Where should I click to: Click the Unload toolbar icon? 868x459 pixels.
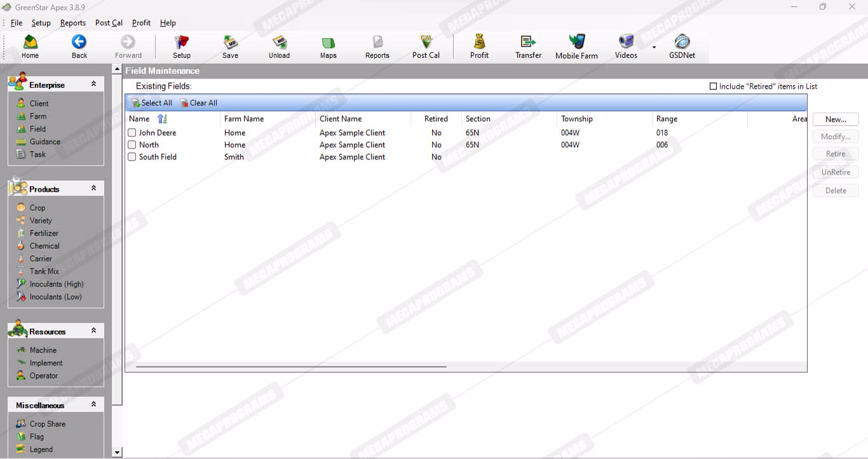coord(279,47)
